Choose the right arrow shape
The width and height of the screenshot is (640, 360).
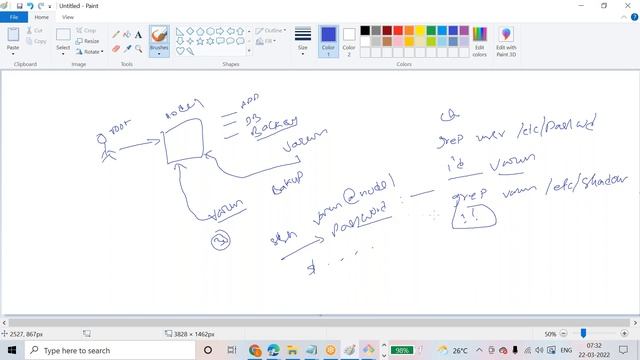pos(220,31)
